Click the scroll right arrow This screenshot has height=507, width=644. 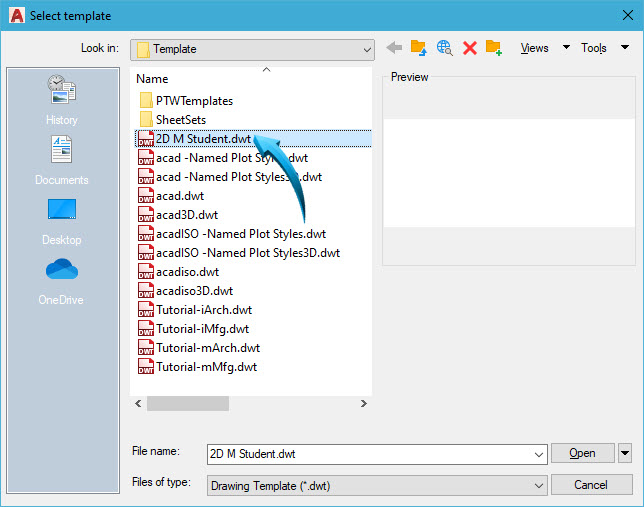(x=363, y=403)
